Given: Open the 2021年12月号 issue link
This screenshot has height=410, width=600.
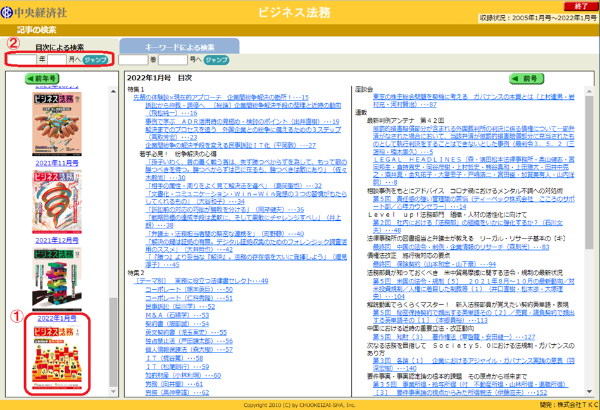Looking at the screenshot, I should pos(57,240).
